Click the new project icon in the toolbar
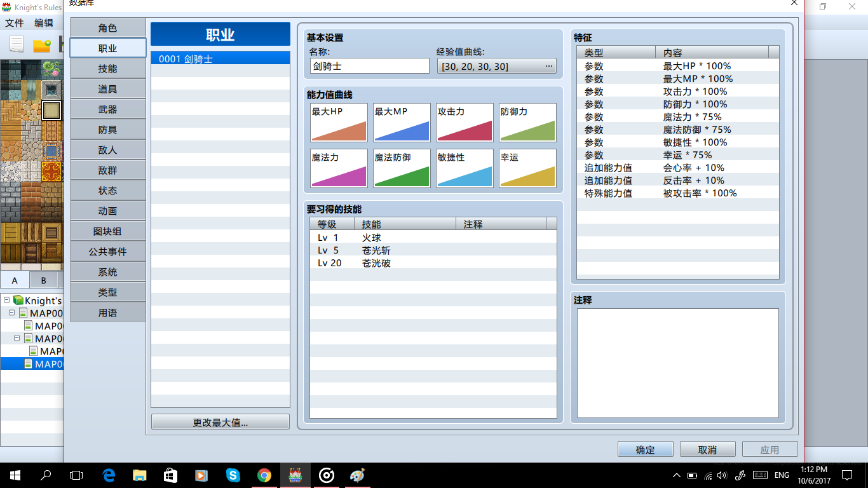Viewport: 868px width, 488px height. coord(17,44)
